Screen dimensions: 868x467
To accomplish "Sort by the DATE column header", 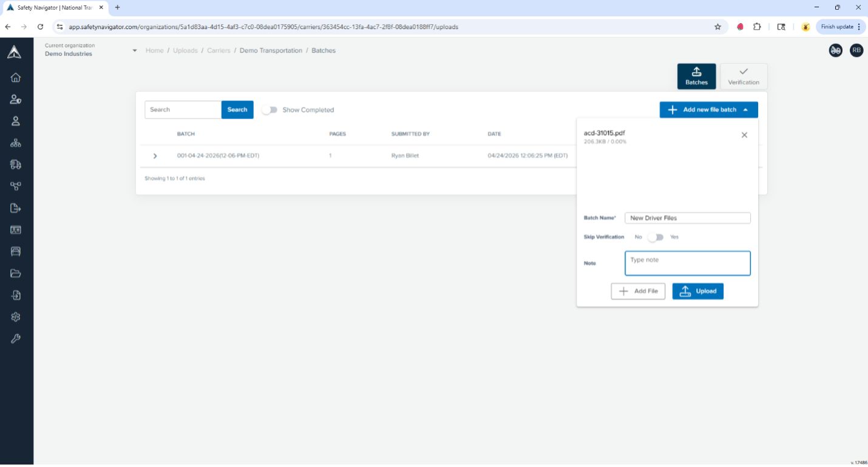I will pos(495,134).
